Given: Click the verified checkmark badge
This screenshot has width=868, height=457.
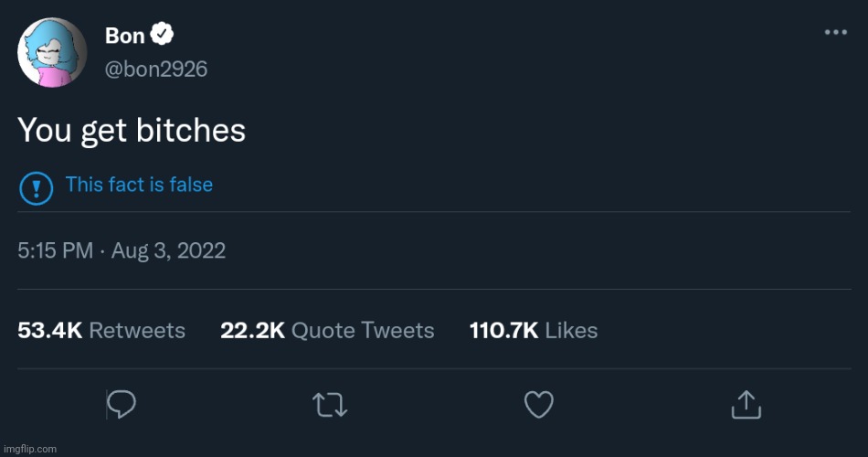Looking at the screenshot, I should [x=163, y=36].
